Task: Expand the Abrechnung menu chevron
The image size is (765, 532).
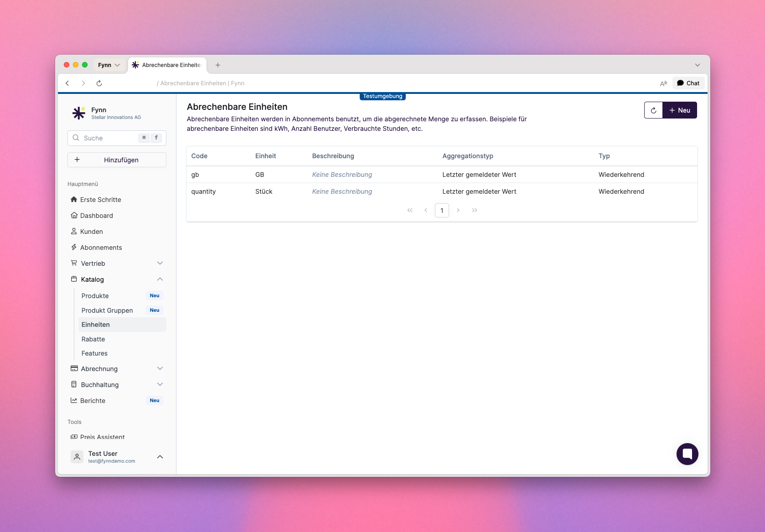Action: coord(160,368)
